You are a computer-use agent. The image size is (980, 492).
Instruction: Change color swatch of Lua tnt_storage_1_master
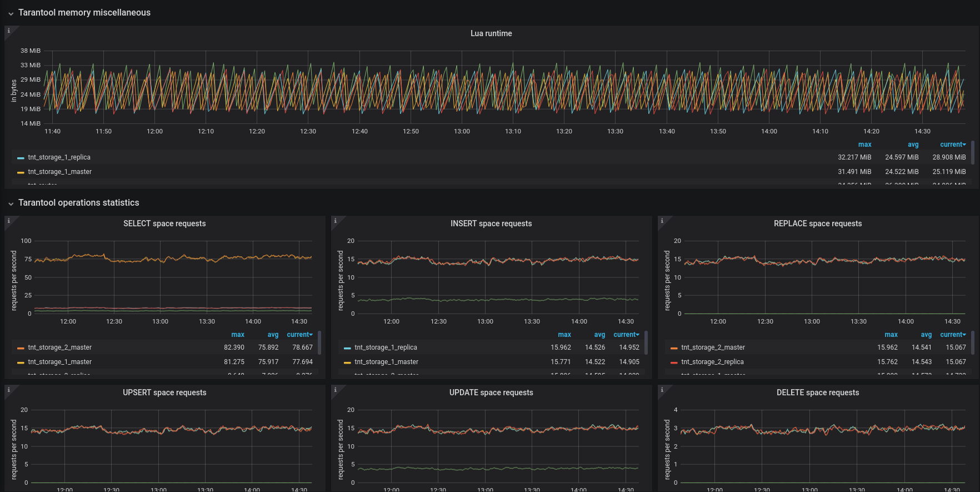click(x=21, y=172)
